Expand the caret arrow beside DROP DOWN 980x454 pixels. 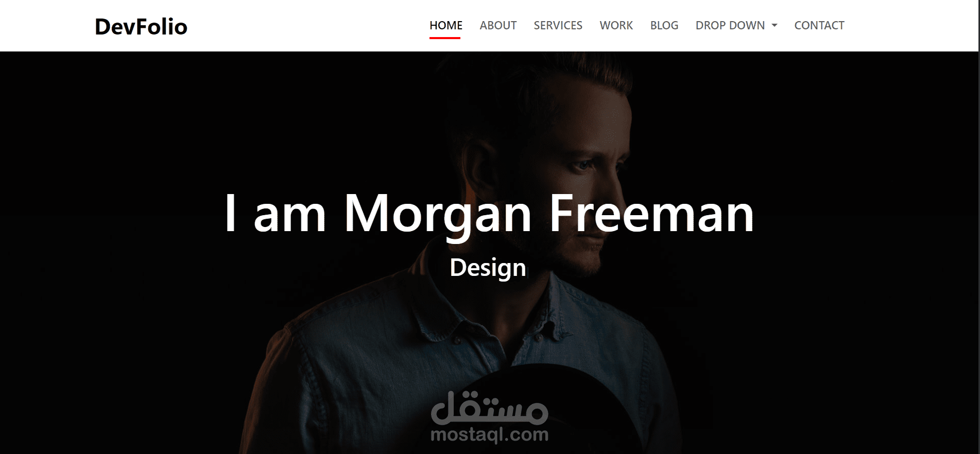click(x=774, y=26)
